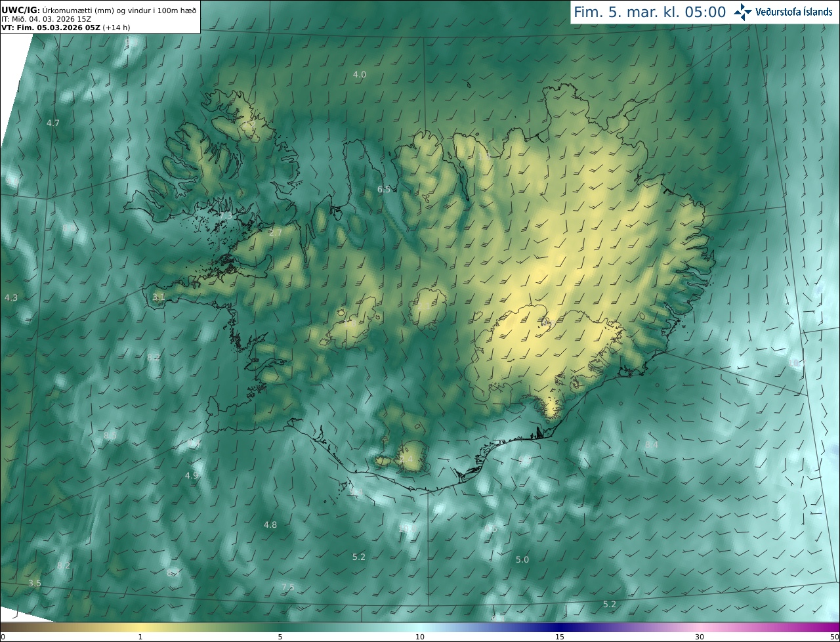Click the 5.0 value south of Iceland
The height and width of the screenshot is (642, 840).
[522, 559]
